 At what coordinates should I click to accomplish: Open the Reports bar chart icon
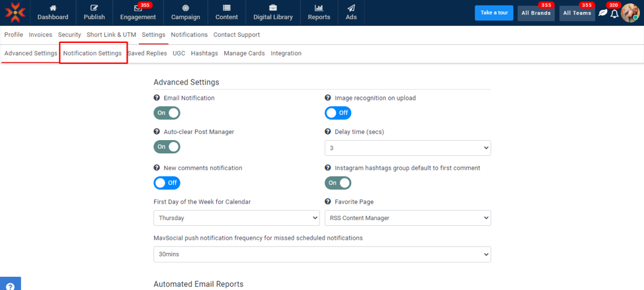(x=319, y=8)
